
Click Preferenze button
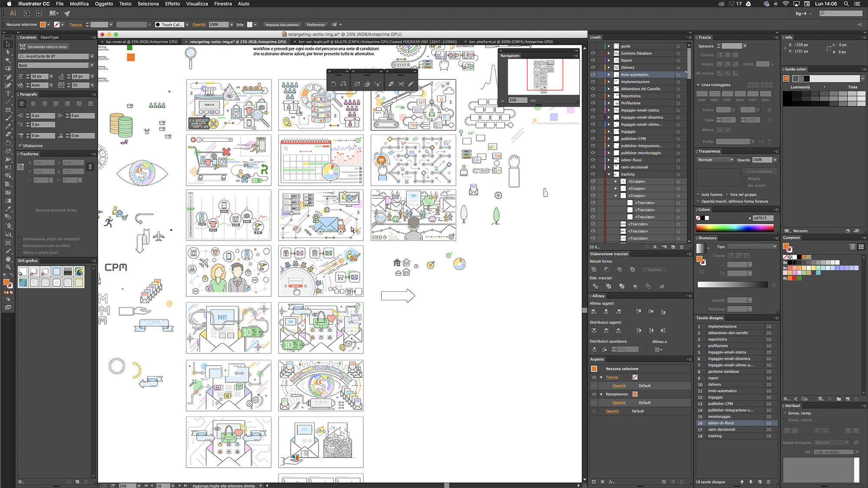pos(316,25)
